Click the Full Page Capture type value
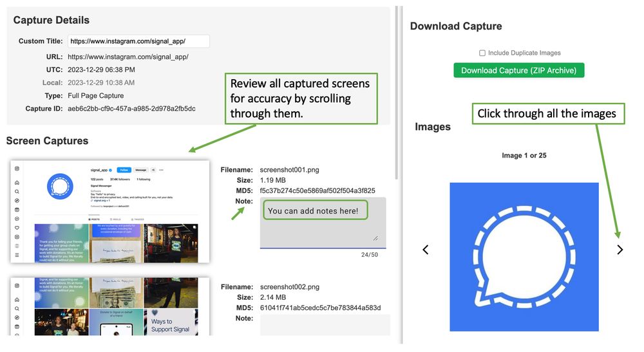The image size is (644, 352). point(96,96)
